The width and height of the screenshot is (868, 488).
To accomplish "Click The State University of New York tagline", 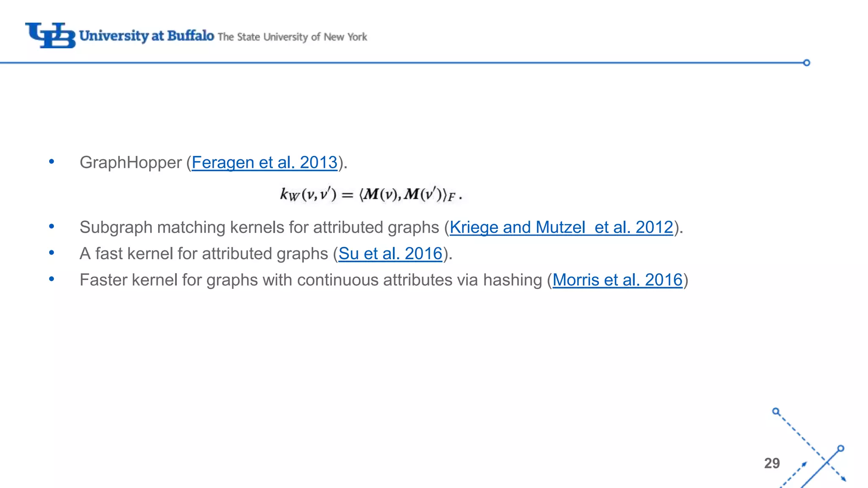I will (x=292, y=37).
